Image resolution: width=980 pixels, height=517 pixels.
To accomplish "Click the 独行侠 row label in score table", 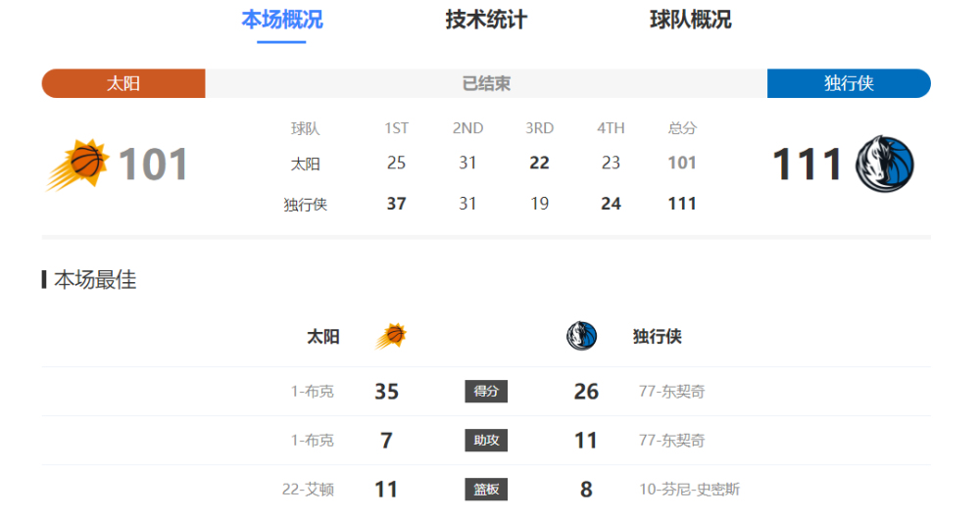I will pos(306,205).
